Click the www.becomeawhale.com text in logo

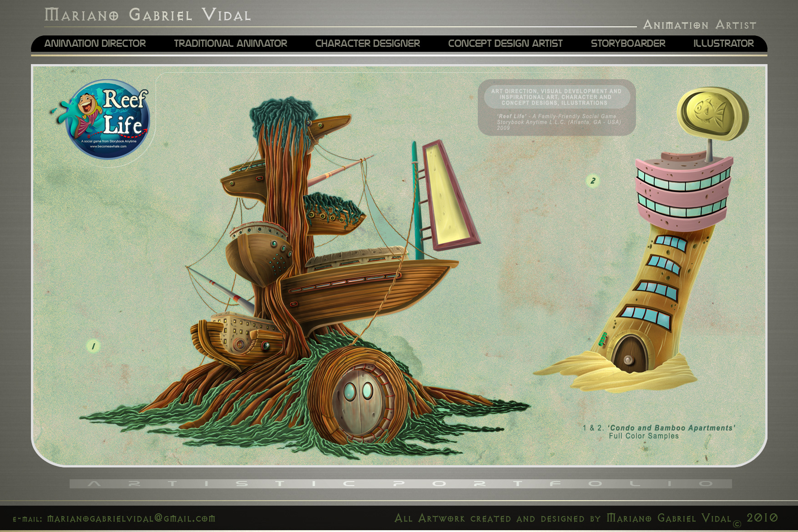pos(108,146)
